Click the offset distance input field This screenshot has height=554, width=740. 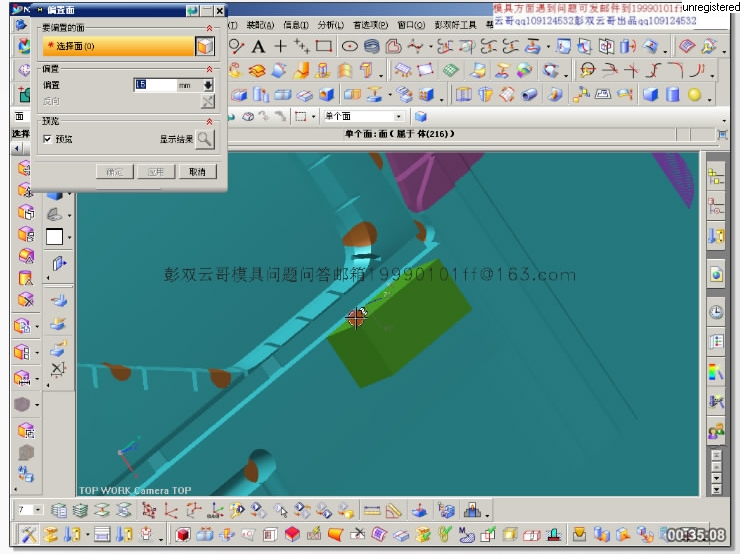(x=153, y=86)
